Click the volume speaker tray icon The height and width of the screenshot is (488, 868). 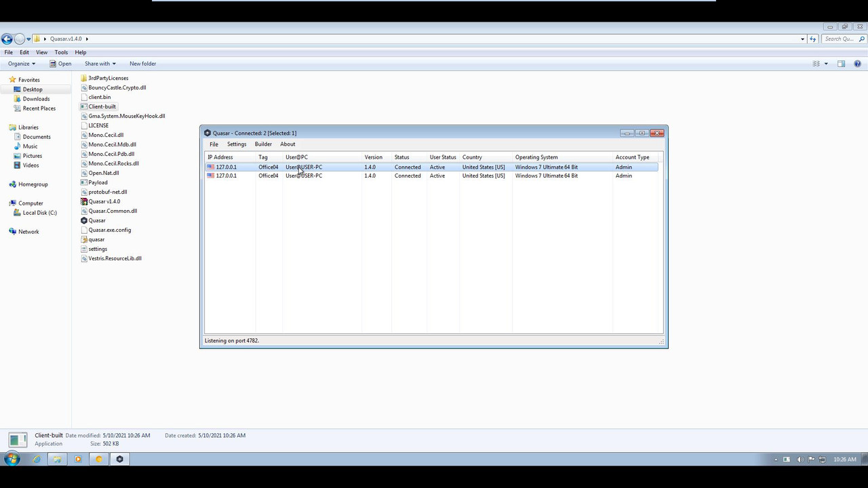point(800,460)
